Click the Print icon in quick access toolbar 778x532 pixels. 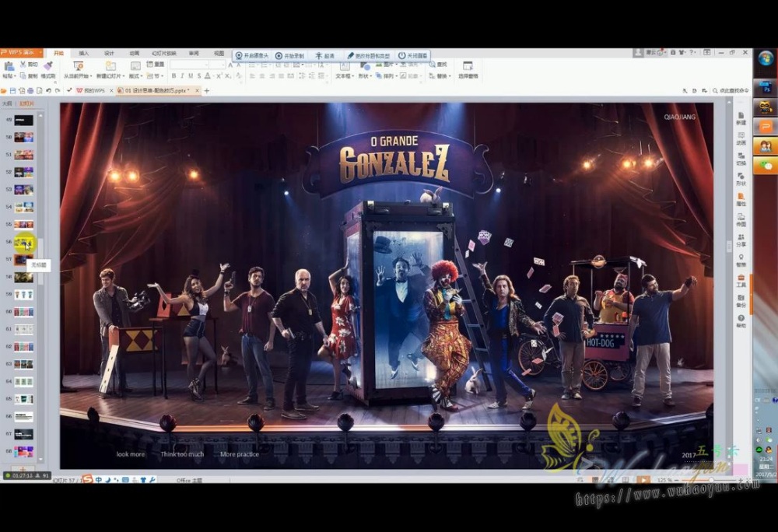coord(30,91)
